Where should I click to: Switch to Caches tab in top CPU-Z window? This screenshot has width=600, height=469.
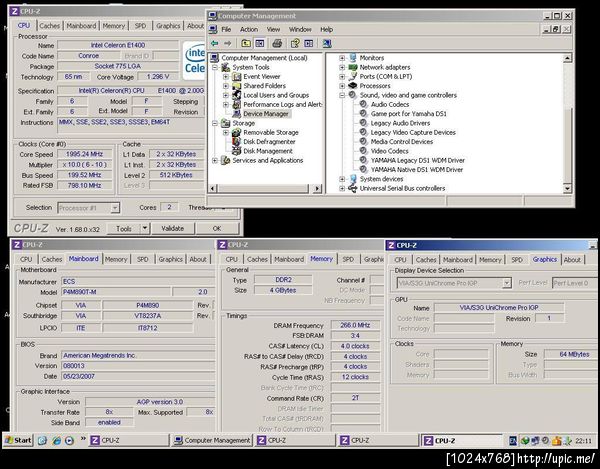click(x=50, y=26)
